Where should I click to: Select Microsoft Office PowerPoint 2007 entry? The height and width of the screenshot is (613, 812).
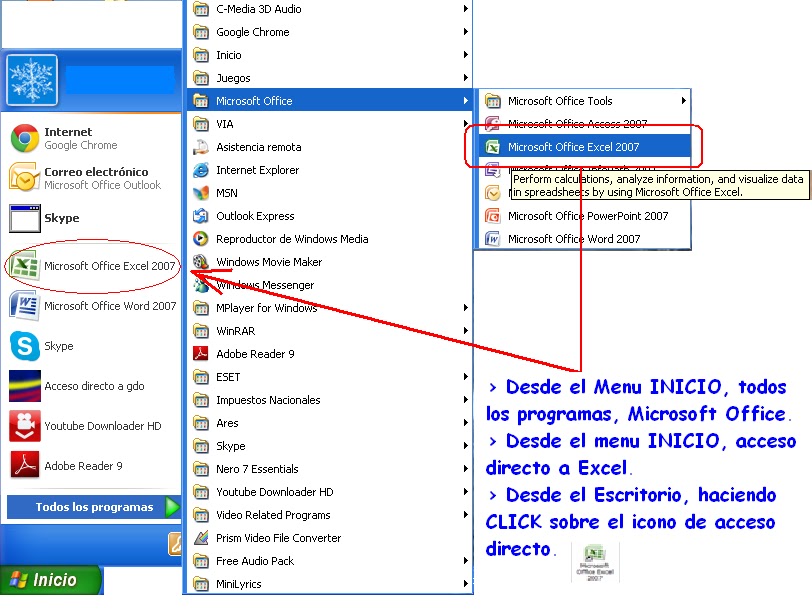pos(587,216)
